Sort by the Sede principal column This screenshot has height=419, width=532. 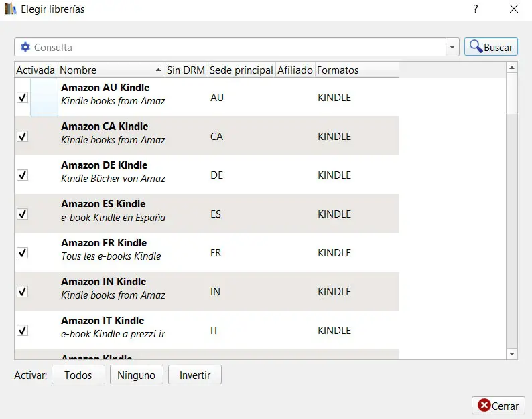point(241,70)
